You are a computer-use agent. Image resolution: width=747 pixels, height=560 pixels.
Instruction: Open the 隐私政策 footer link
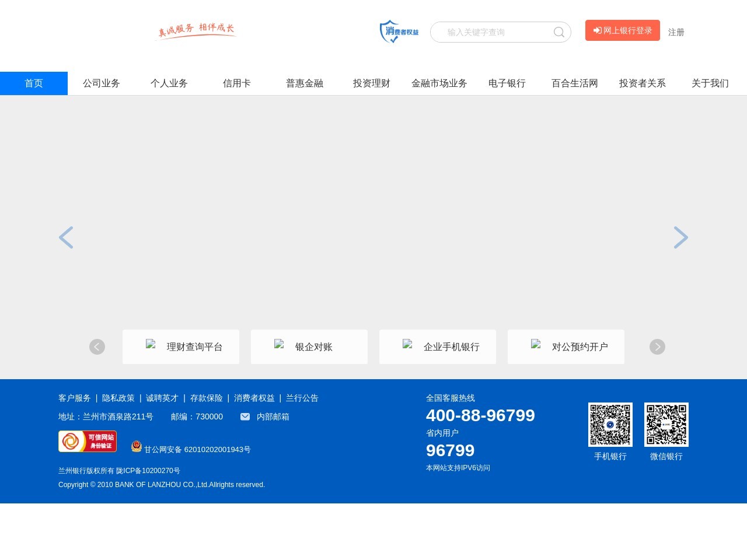tap(118, 398)
